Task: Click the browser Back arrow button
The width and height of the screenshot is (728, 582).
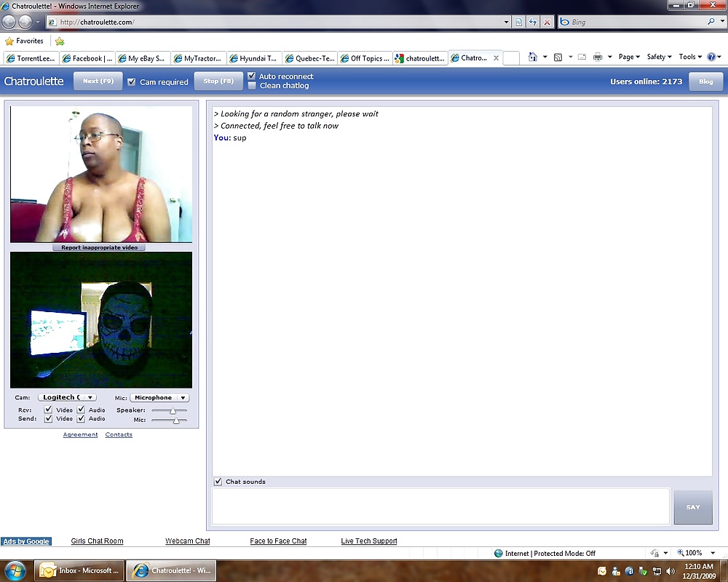Action: click(9, 22)
